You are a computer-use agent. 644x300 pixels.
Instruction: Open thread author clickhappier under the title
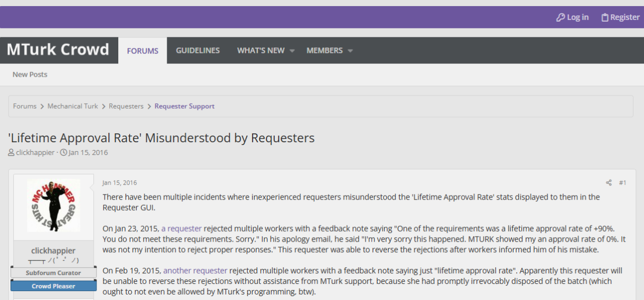(x=35, y=153)
